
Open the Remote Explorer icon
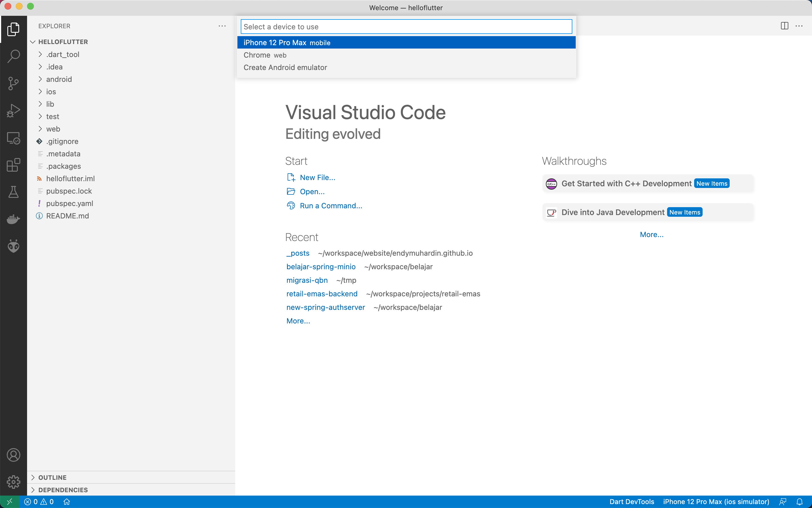point(14,138)
